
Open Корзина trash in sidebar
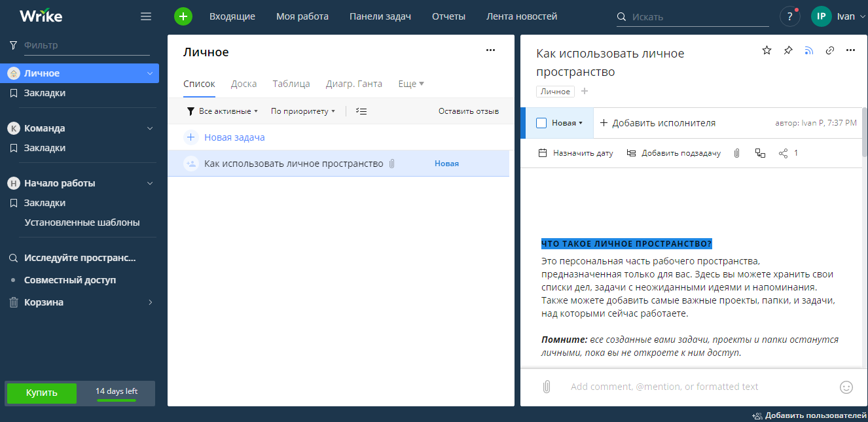click(x=43, y=302)
